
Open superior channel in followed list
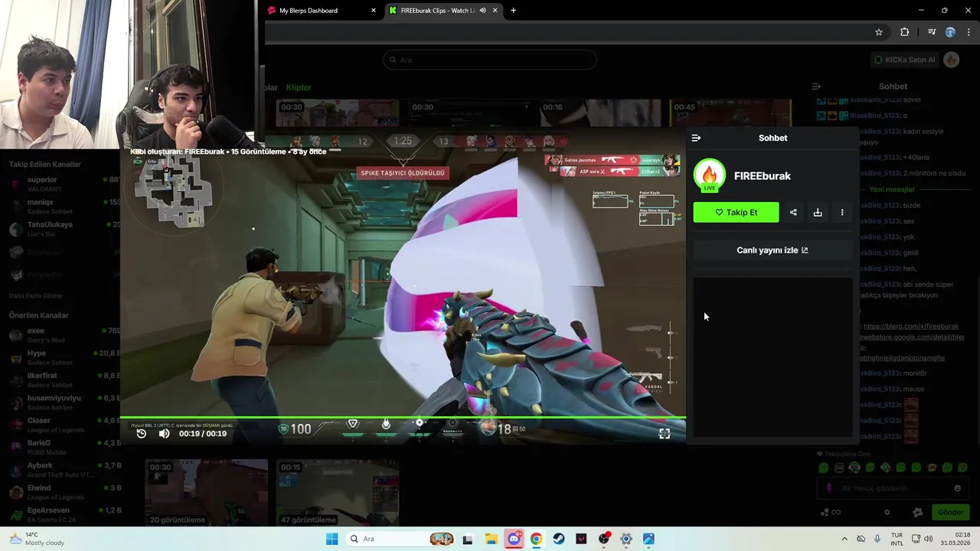point(60,184)
